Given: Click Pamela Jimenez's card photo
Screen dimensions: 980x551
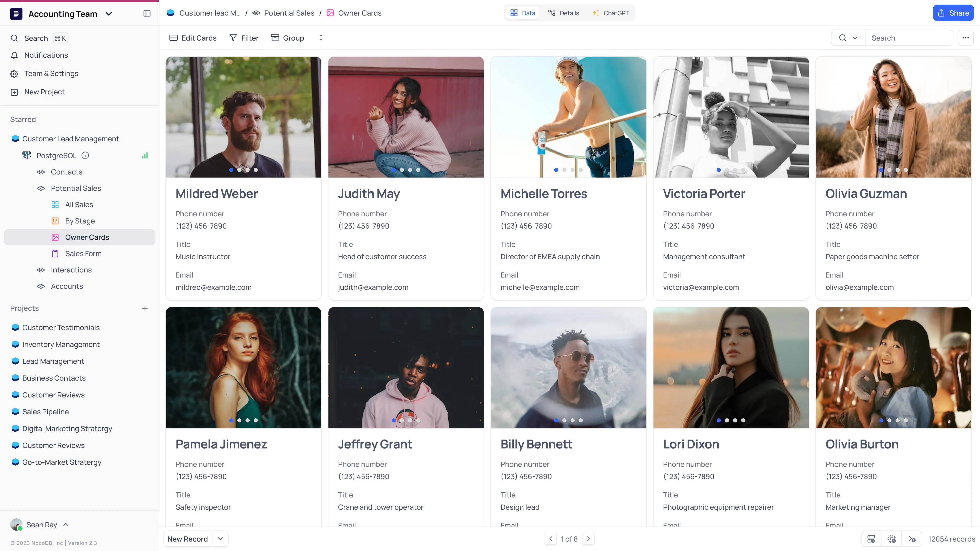Looking at the screenshot, I should click(x=243, y=367).
